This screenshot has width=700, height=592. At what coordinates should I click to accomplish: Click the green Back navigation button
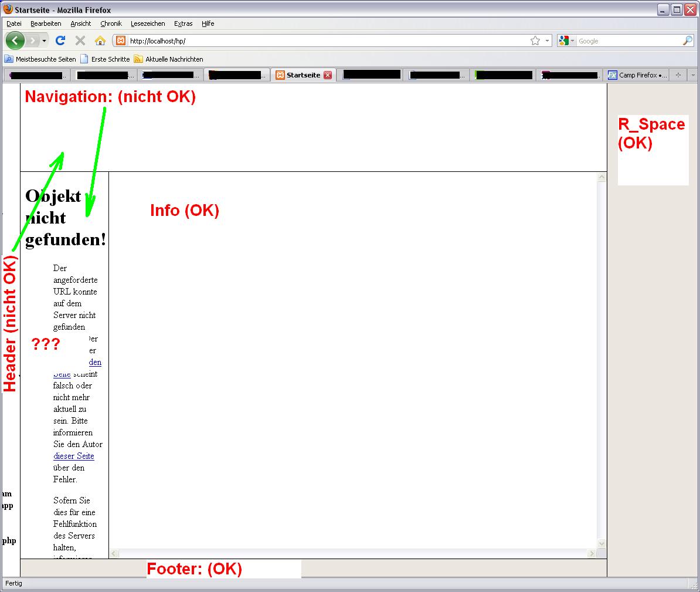coord(15,40)
